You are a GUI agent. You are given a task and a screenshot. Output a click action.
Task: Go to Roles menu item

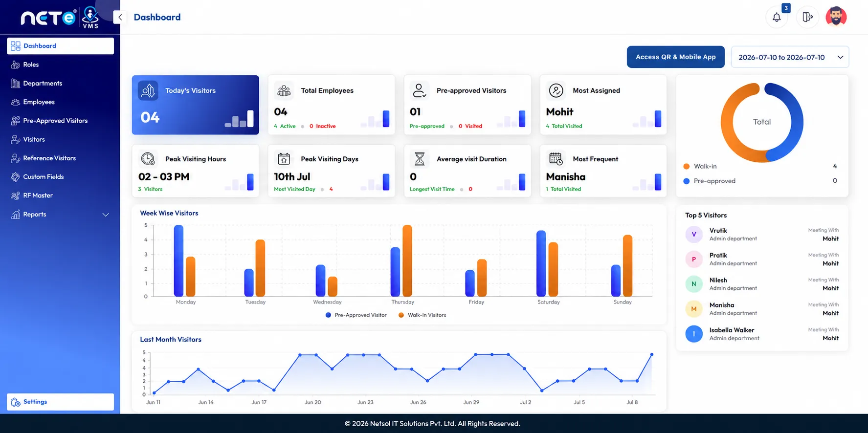click(x=31, y=65)
